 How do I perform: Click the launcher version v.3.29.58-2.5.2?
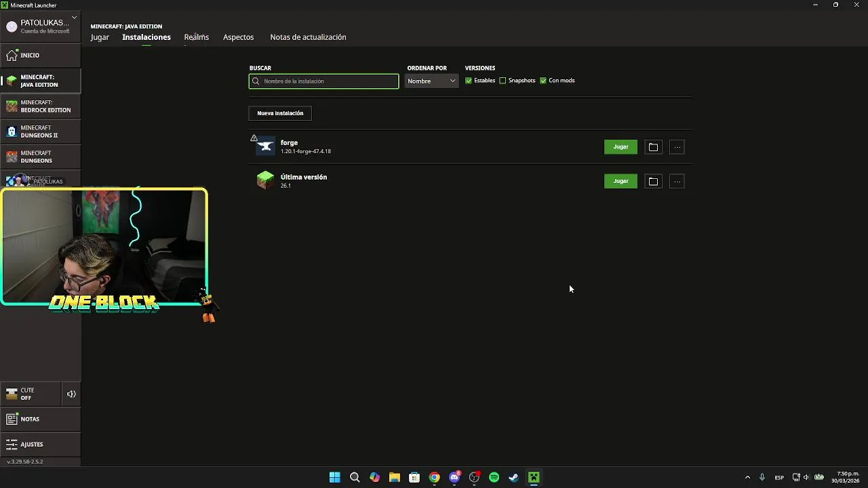pyautogui.click(x=25, y=462)
